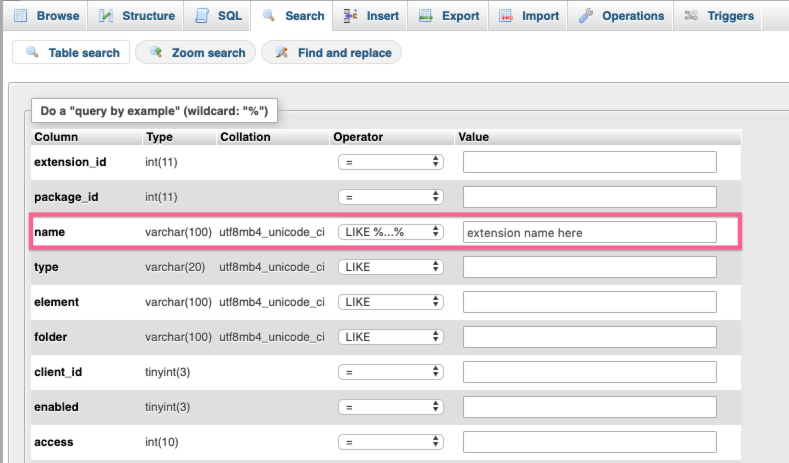789x463 pixels.
Task: Click the Import tab icon
Action: [x=506, y=16]
